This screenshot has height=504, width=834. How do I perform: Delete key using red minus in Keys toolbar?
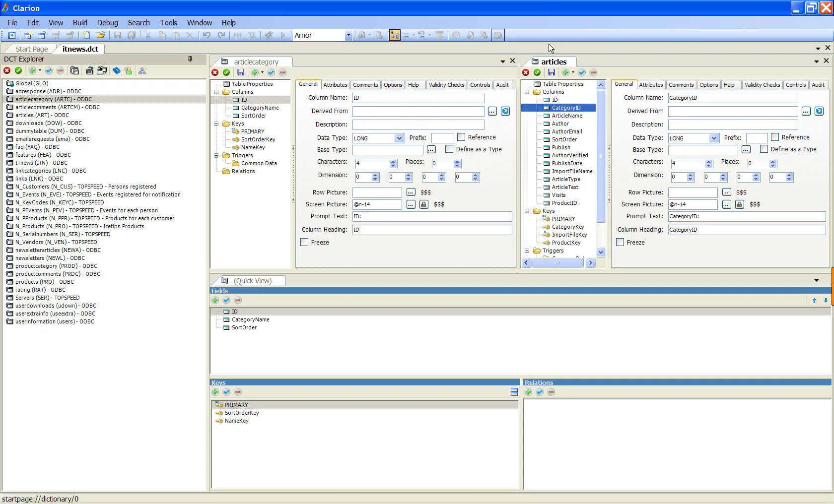[238, 392]
